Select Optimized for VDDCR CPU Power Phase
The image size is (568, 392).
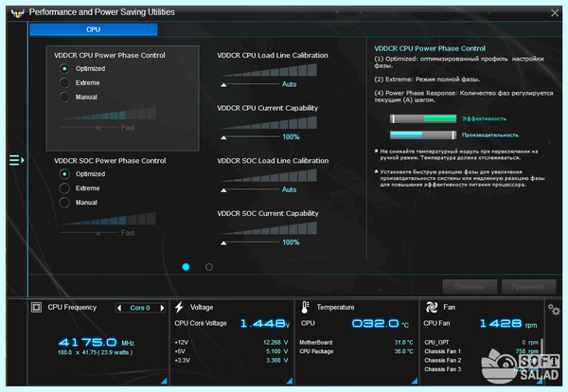(64, 68)
